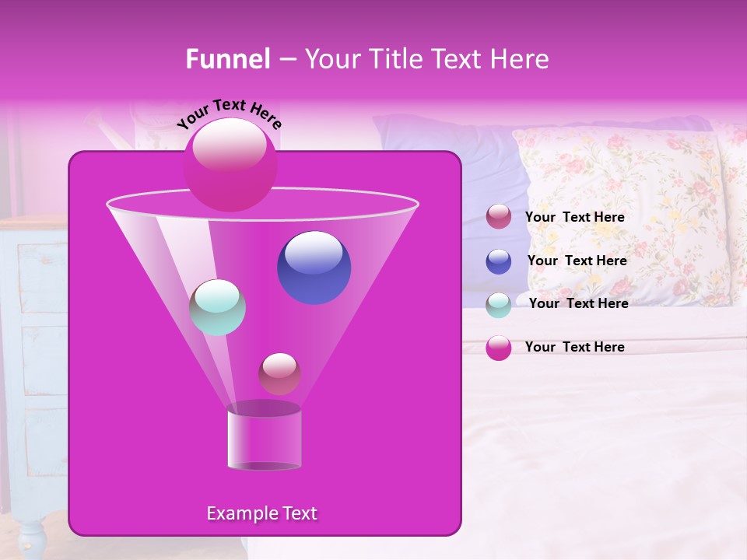Click the blue sphere inside the funnel

[x=314, y=266]
